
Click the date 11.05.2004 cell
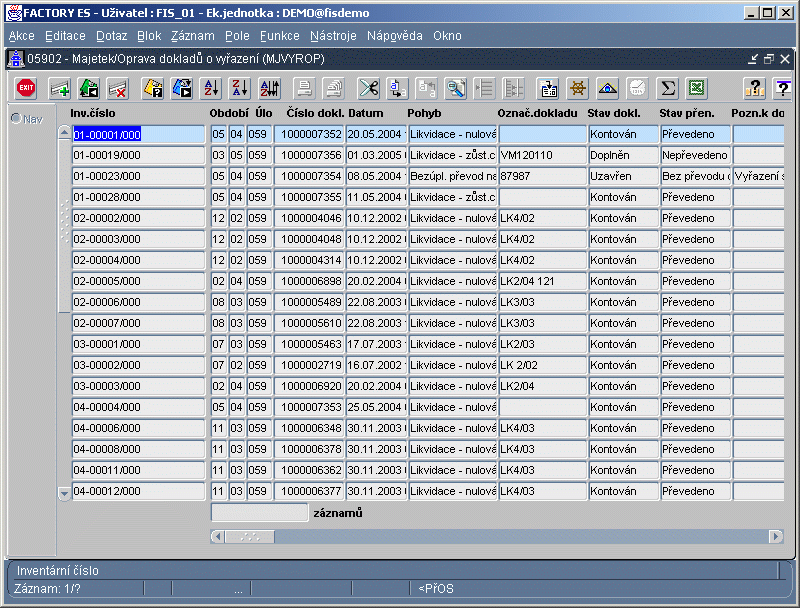click(x=376, y=197)
